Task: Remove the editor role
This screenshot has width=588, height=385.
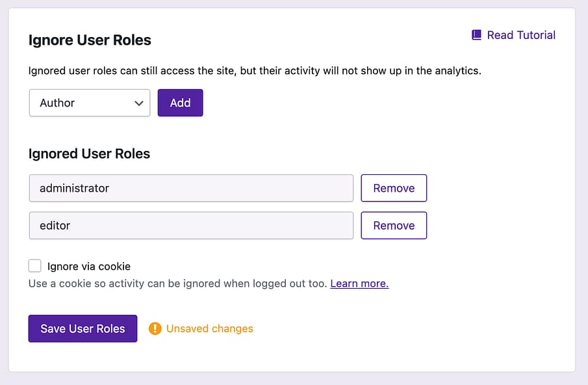Action: pyautogui.click(x=394, y=225)
